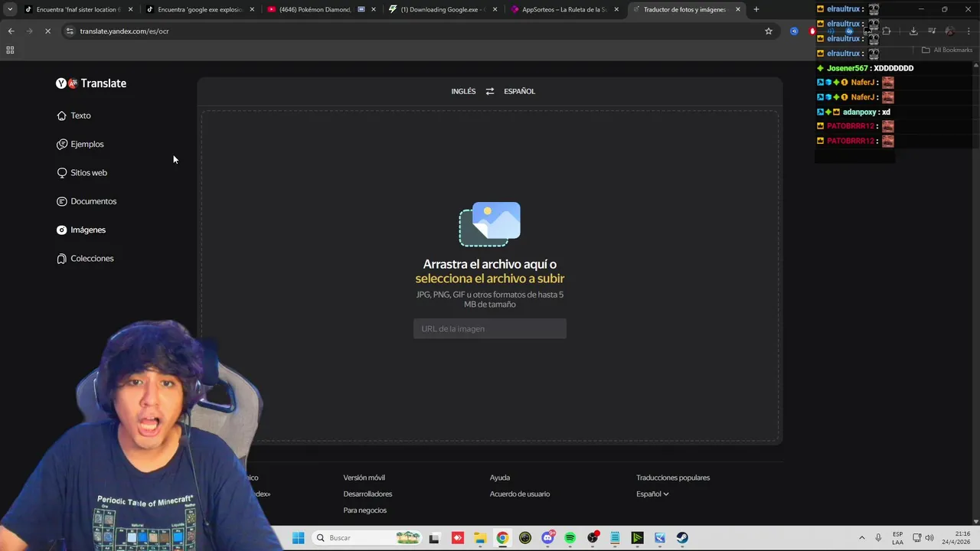The width and height of the screenshot is (980, 551).
Task: Open the system volume control
Action: (929, 538)
